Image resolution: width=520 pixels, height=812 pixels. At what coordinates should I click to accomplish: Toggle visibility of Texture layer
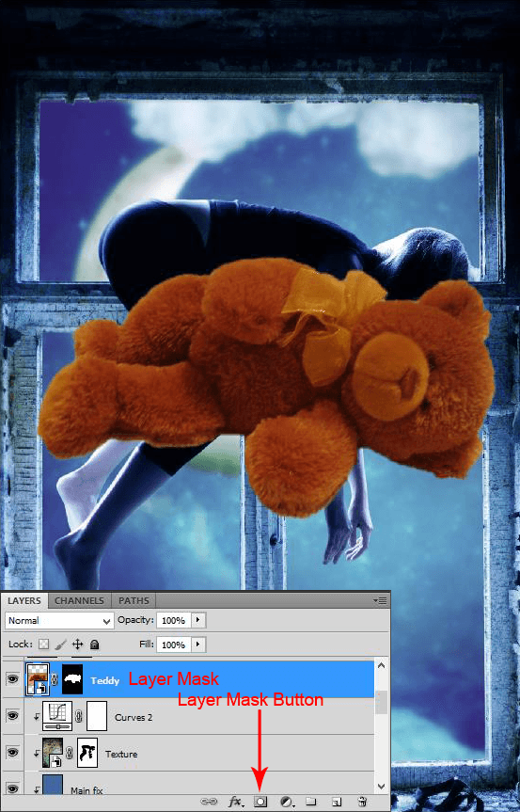[12, 753]
